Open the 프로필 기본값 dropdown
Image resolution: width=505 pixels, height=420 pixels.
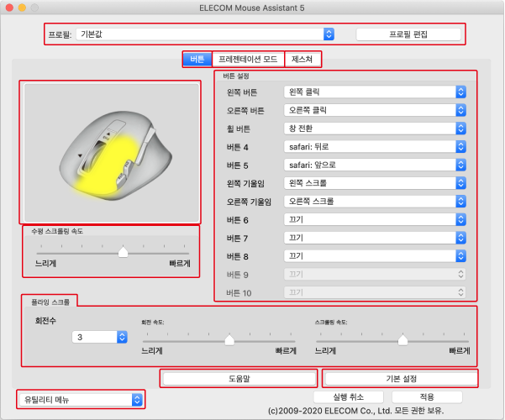pyautogui.click(x=205, y=34)
